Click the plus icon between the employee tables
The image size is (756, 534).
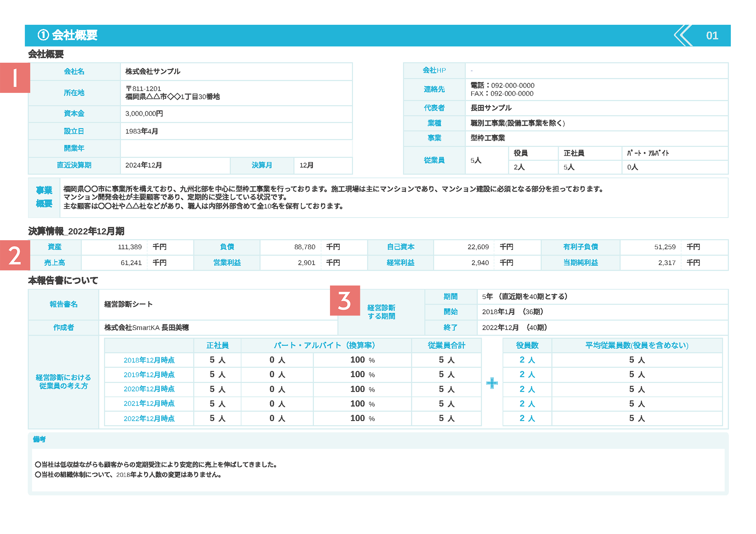(x=491, y=382)
